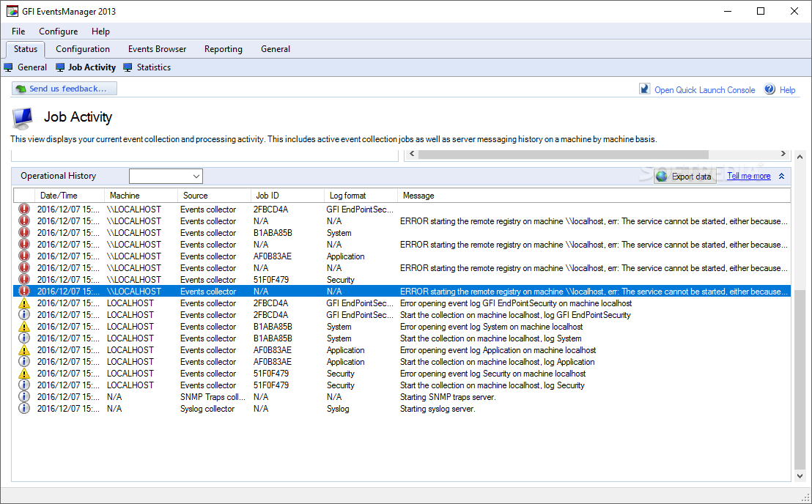Open the File menu
Image resolution: width=812 pixels, height=504 pixels.
coord(18,31)
